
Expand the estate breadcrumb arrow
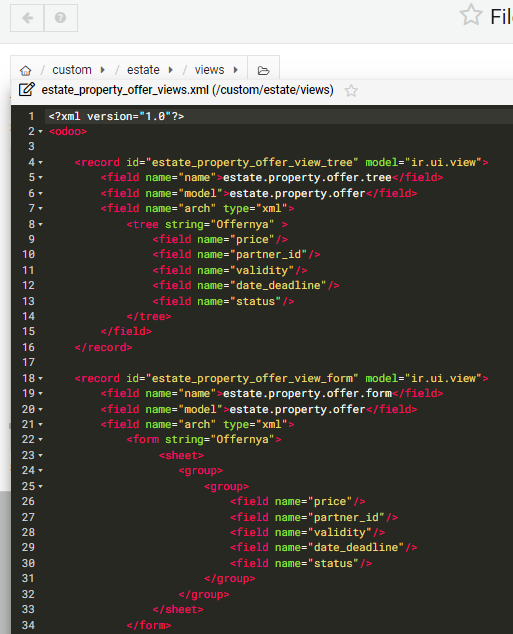171,70
